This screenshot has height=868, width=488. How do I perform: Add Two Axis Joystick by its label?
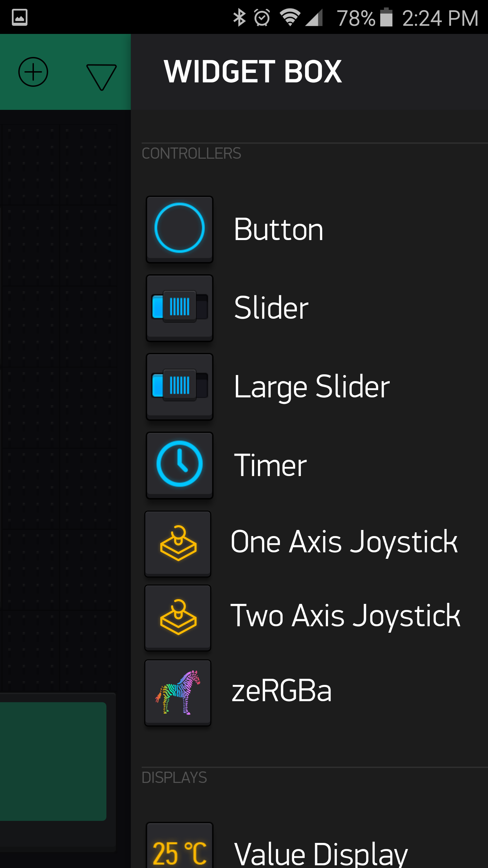tap(345, 617)
